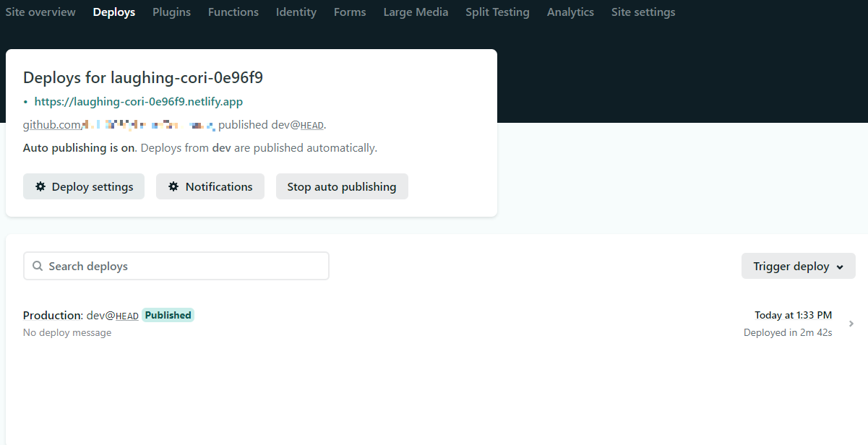The height and width of the screenshot is (445, 868).
Task: Navigate to Large Media tab
Action: click(x=416, y=12)
